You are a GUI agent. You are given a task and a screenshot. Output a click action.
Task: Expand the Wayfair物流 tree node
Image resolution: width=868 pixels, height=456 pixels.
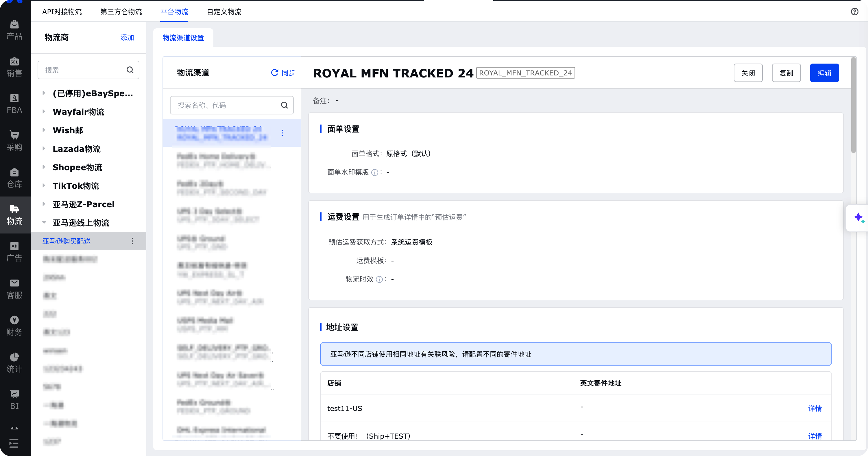tap(44, 112)
